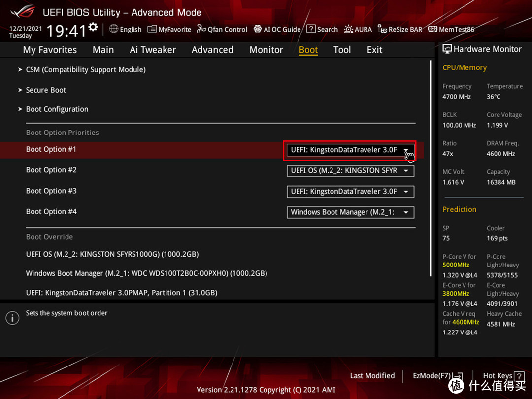Expand the Secure Boot submenu

[x=46, y=90]
